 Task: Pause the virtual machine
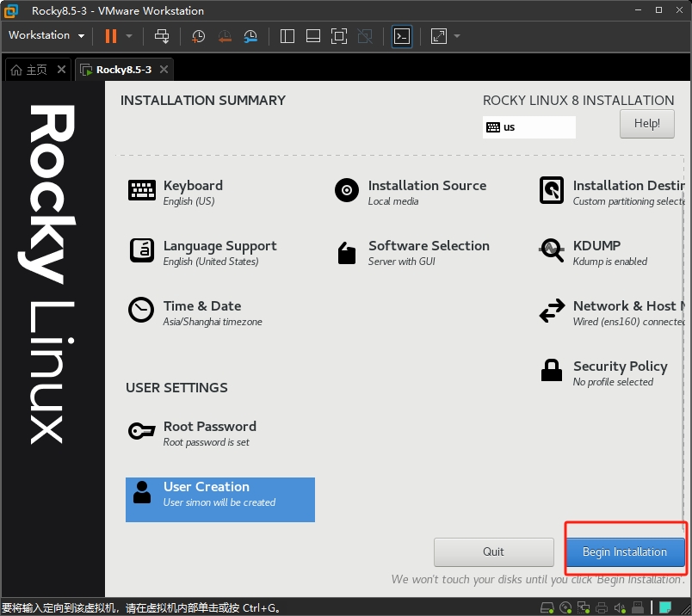click(111, 36)
